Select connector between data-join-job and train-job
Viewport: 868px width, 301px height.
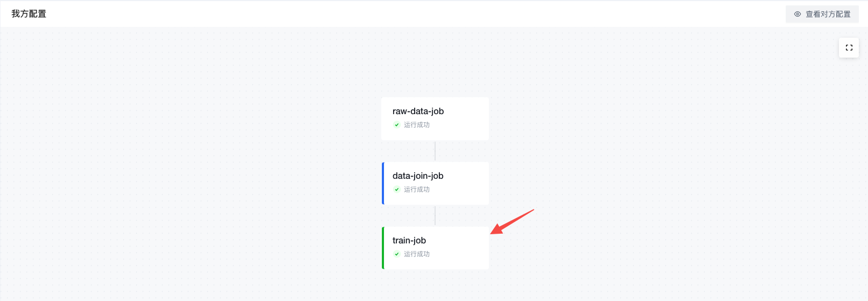(x=435, y=215)
